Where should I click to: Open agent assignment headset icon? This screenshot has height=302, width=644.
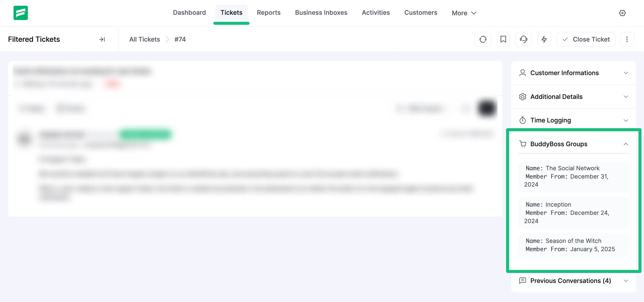point(523,39)
